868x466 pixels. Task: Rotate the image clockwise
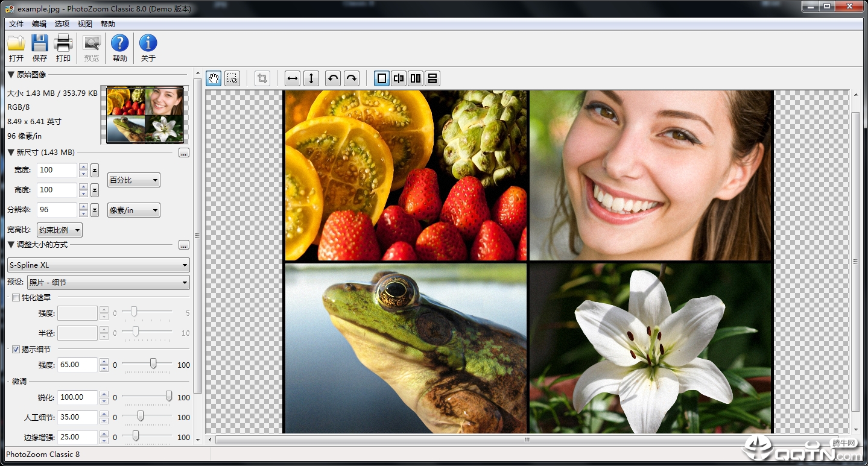pos(351,78)
